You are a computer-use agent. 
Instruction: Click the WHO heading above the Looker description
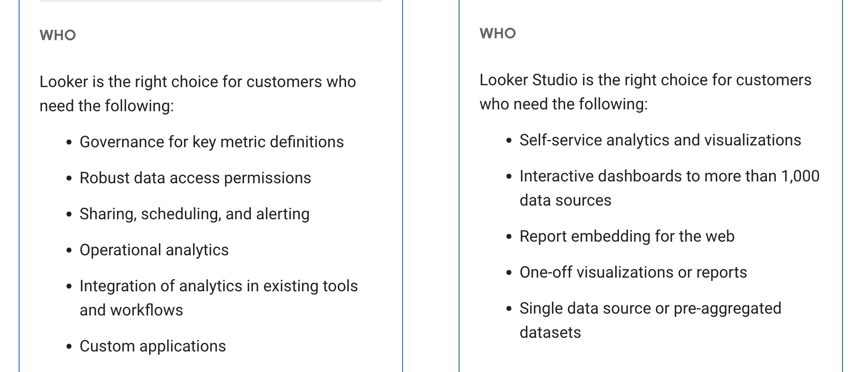[x=57, y=35]
